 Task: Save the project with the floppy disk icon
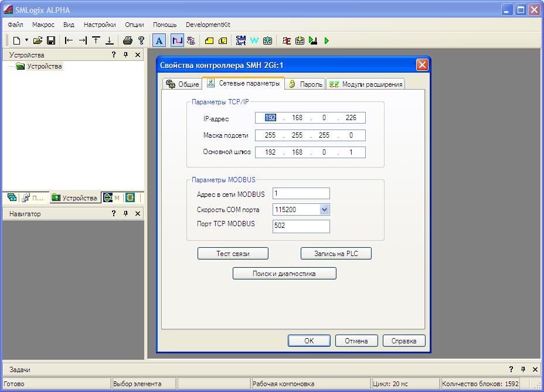pos(51,40)
